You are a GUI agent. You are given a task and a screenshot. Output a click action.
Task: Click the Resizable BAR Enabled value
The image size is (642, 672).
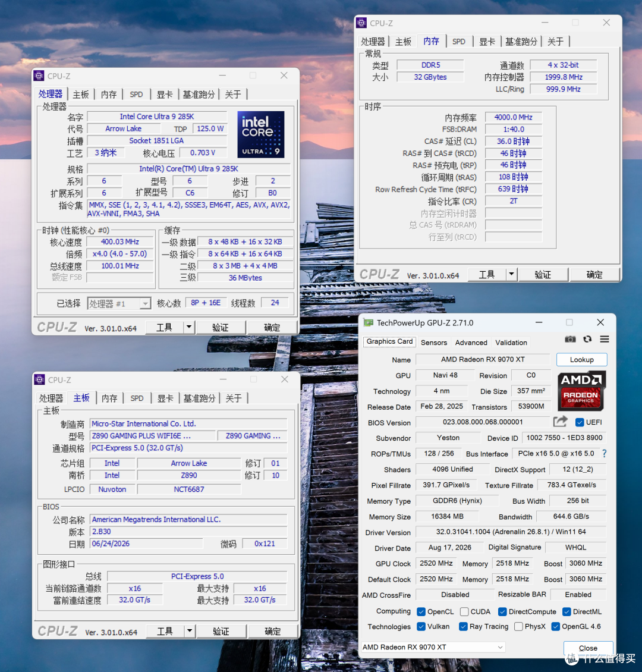click(578, 595)
